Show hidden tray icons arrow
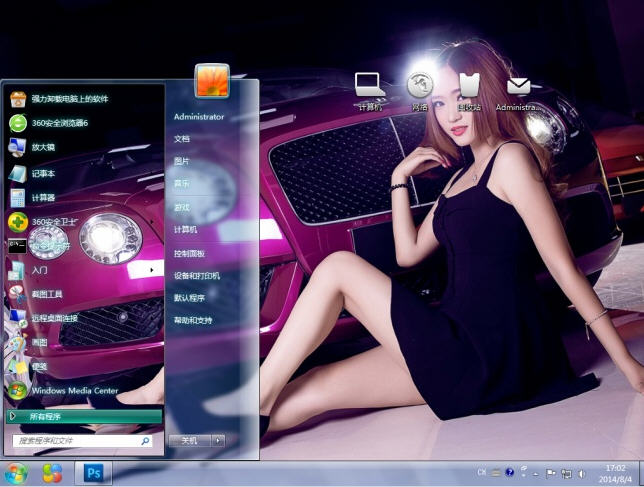The image size is (644, 487). point(536,474)
